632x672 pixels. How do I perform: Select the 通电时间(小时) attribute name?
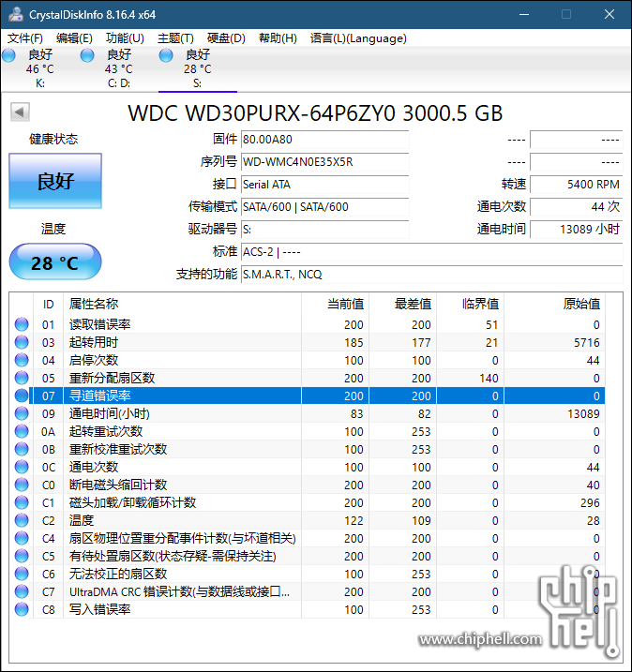[110, 413]
